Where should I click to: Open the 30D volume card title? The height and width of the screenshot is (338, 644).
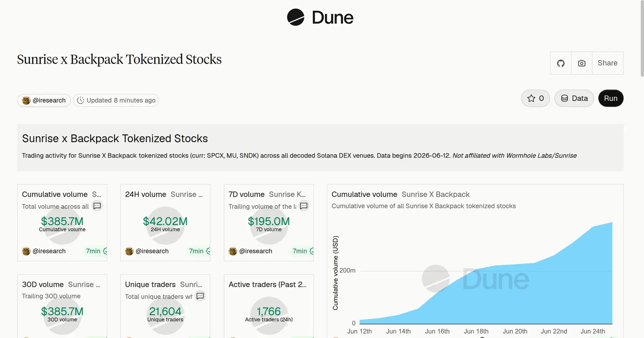coord(43,284)
